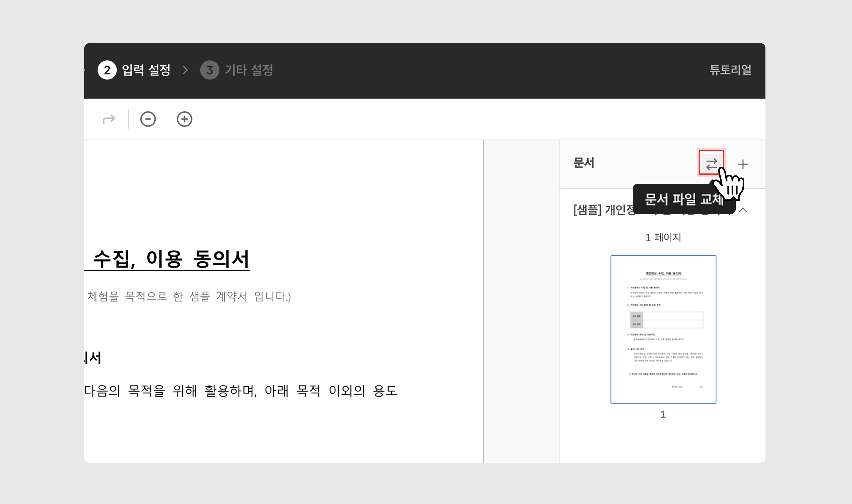Zoom in with the plus circle icon
This screenshot has height=504, width=852.
tap(184, 119)
